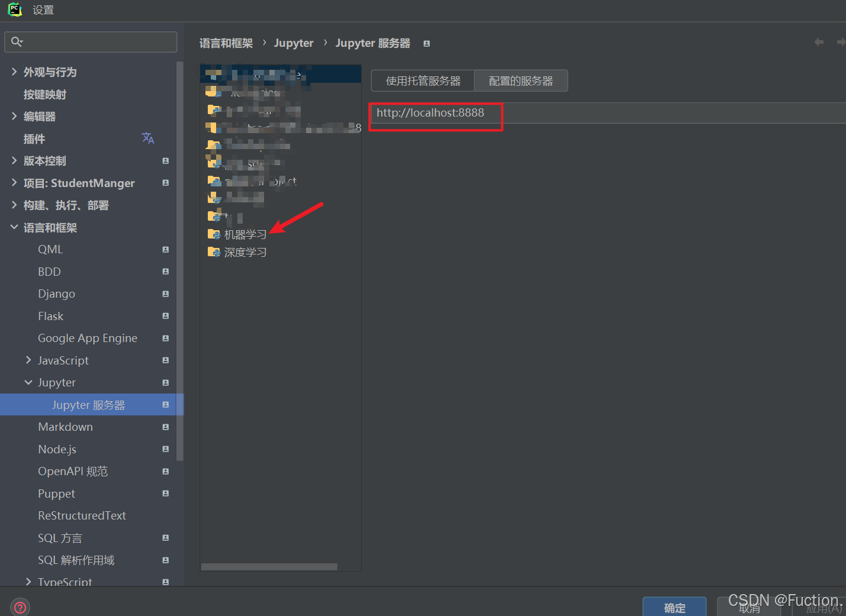Select SQL 方言 settings item
This screenshot has width=846, height=616.
(60, 538)
